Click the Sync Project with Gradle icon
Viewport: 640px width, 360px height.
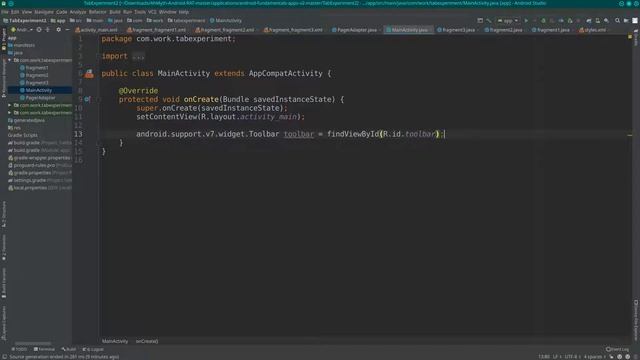point(589,20)
